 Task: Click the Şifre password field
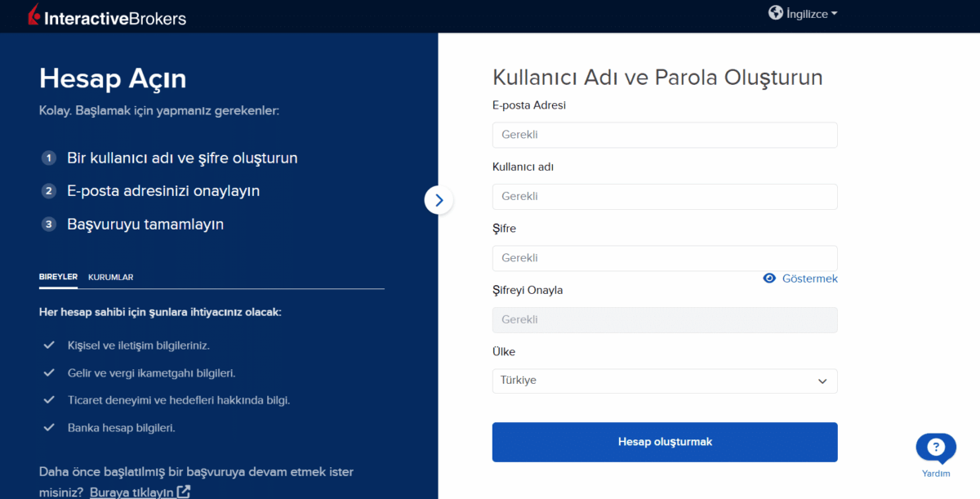click(665, 258)
